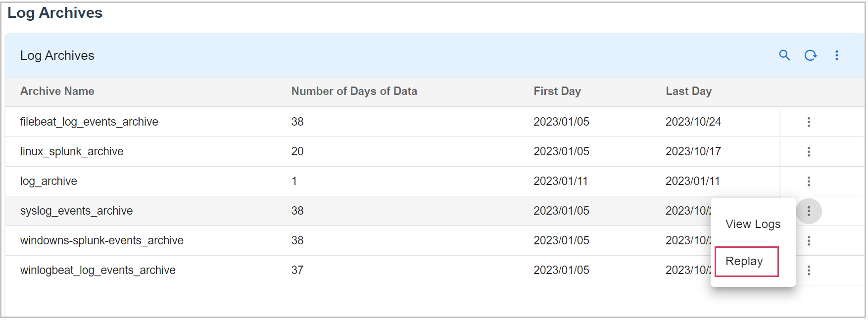Close the syslog_events_archive actions menu button
This screenshot has width=868, height=320.
tap(809, 211)
